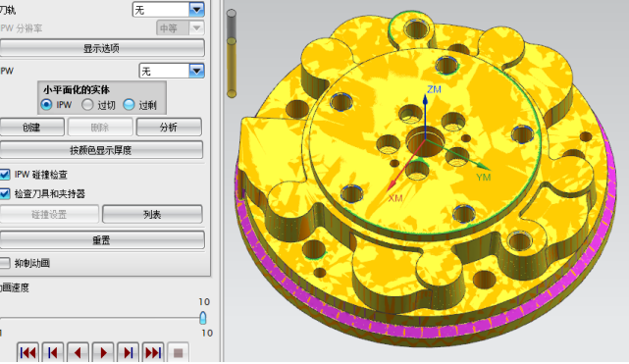Uncheck IPW 碰撞检查 checkbox
The height and width of the screenshot is (364, 629).
[x=5, y=175]
